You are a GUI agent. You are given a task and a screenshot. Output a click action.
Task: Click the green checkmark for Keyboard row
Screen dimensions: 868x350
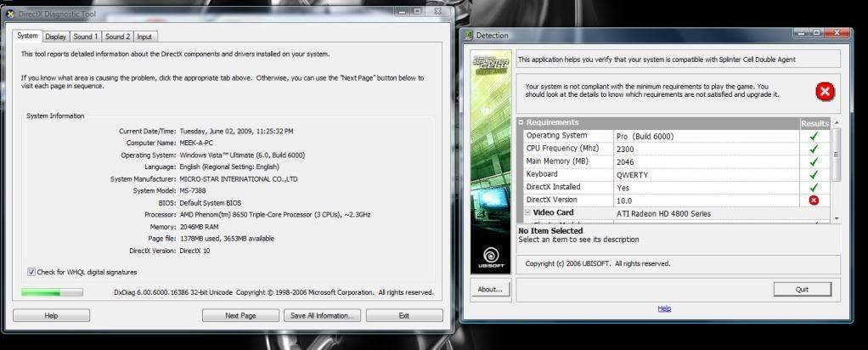[x=814, y=174]
